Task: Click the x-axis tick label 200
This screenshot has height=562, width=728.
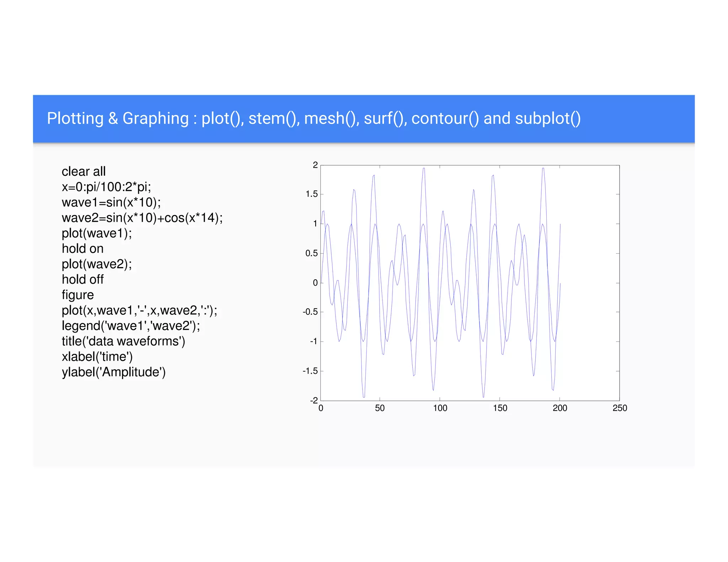Action: [560, 408]
